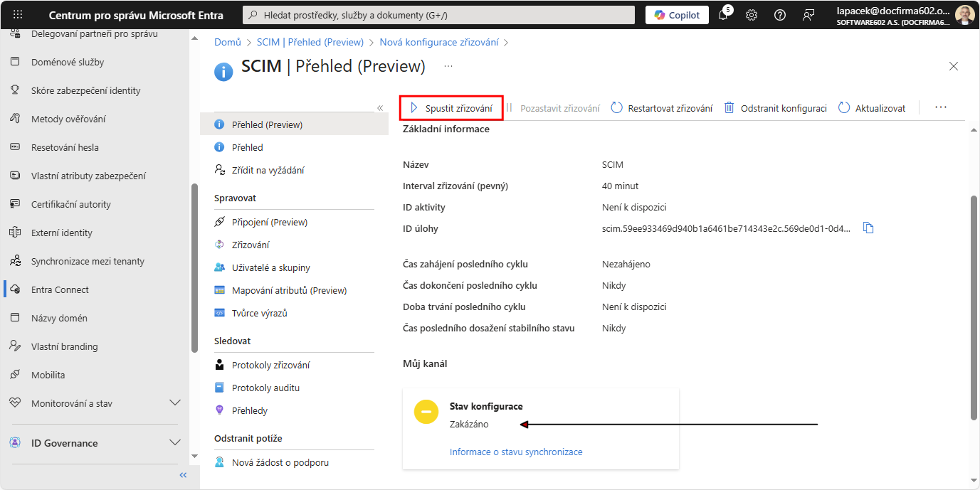Click the Certifikační autority sidebar icon
Image resolution: width=980 pixels, height=490 pixels.
click(15, 204)
